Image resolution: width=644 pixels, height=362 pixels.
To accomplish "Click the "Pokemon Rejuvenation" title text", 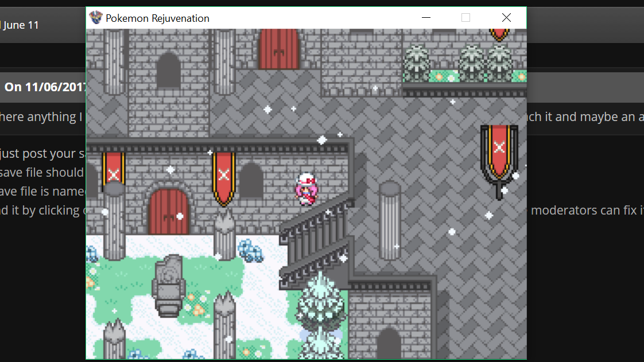I will tap(157, 18).
